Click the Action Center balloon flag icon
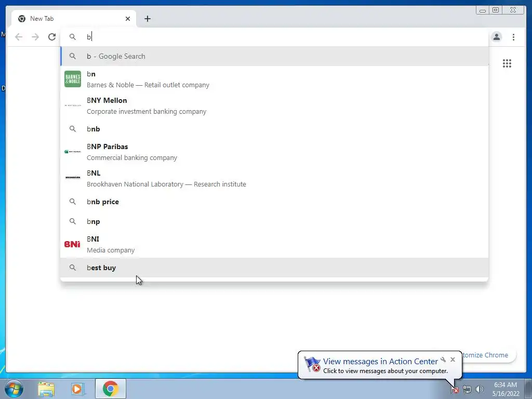 pos(312,364)
